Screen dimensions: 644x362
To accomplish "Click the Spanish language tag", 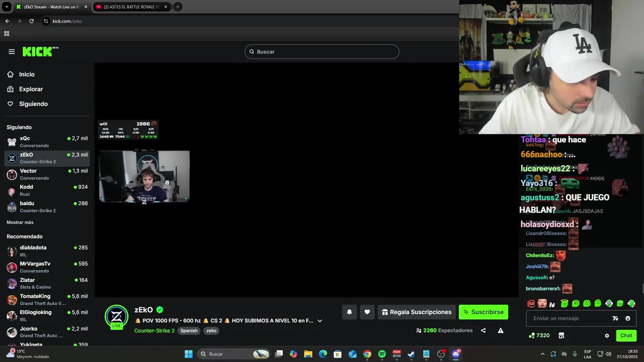I will [x=189, y=331].
